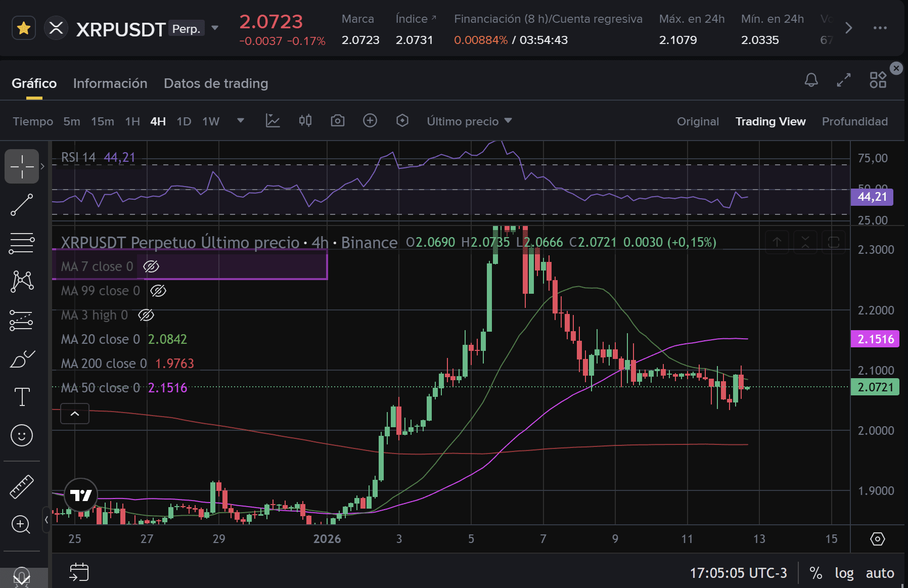Screen dimensions: 908x588
Task: Select the horizontal lines Fibonacci tool
Action: click(x=22, y=243)
